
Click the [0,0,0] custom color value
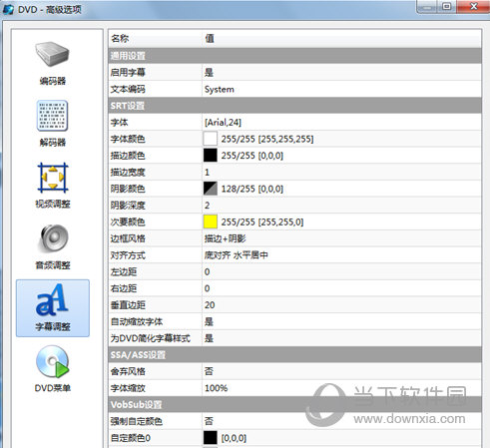tap(234, 438)
